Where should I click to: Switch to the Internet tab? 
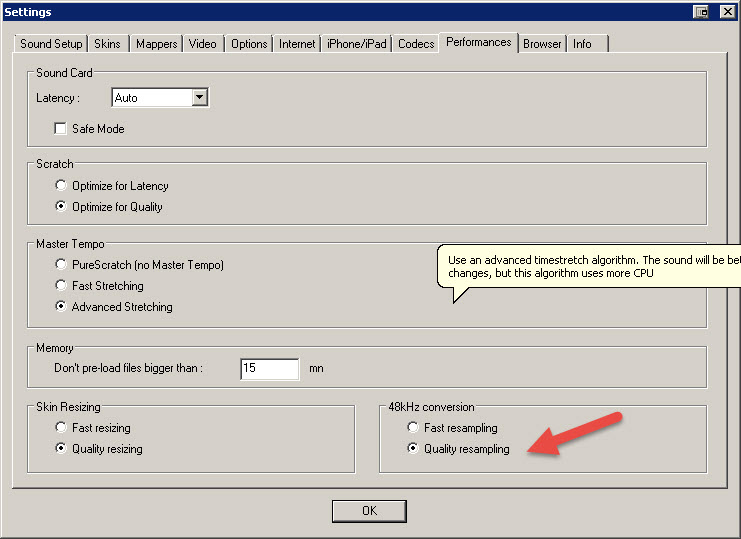(297, 44)
